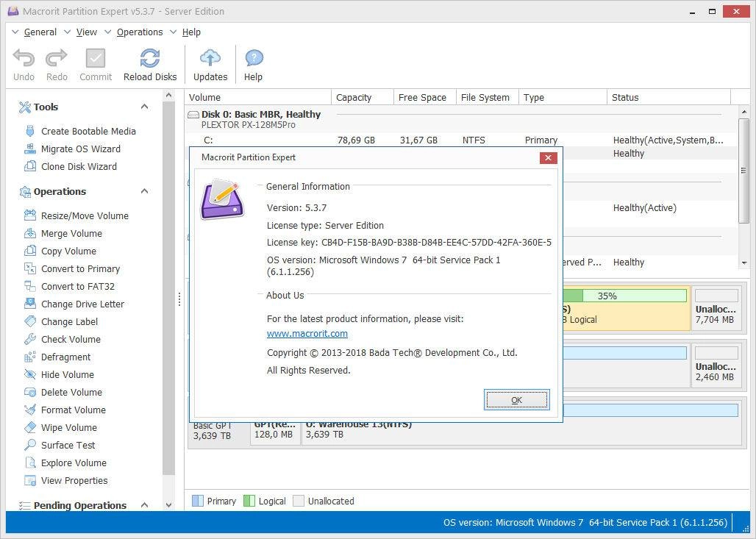Select Format Volume icon

point(30,410)
